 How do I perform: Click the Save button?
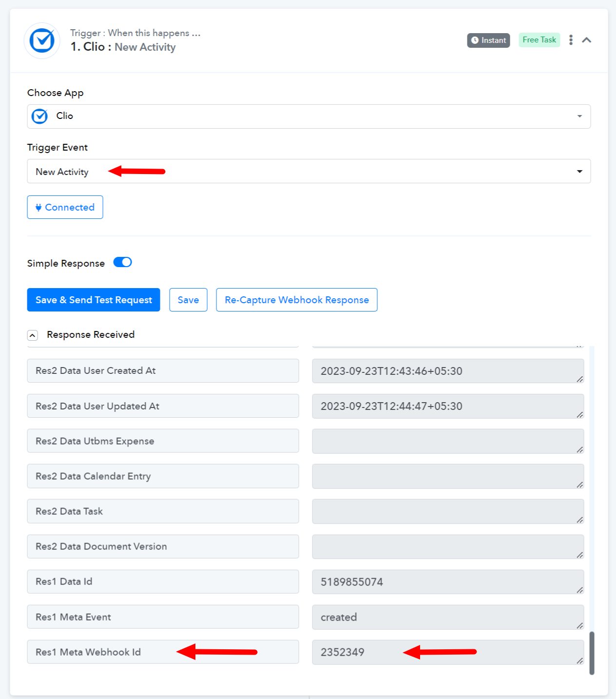point(188,300)
